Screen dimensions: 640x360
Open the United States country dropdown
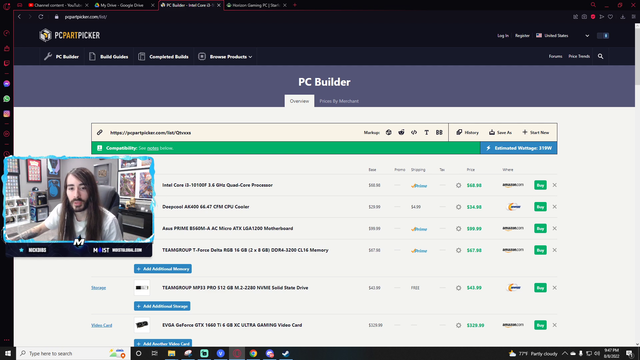click(562, 36)
